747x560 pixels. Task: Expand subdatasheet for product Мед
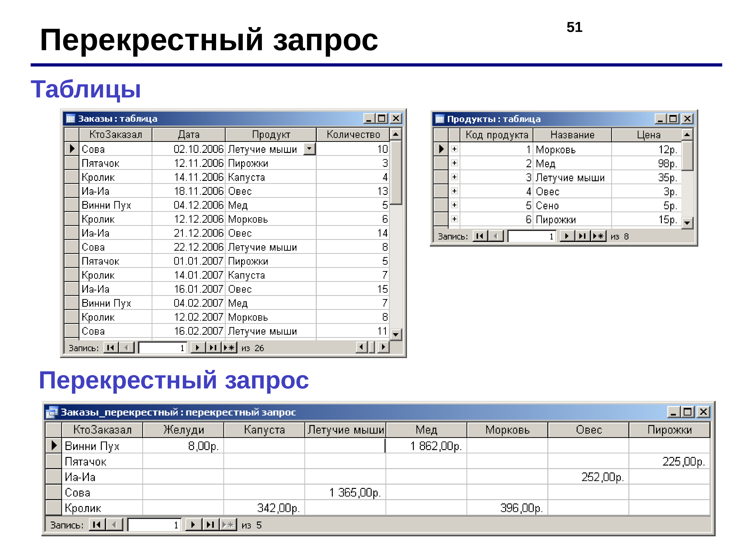pos(455,163)
